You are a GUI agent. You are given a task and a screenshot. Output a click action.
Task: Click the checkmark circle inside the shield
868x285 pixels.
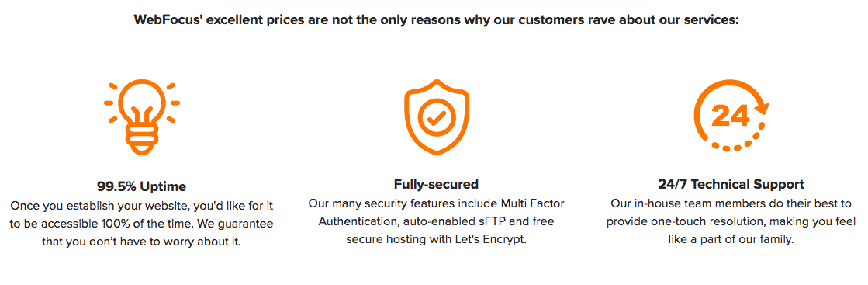[x=437, y=119]
